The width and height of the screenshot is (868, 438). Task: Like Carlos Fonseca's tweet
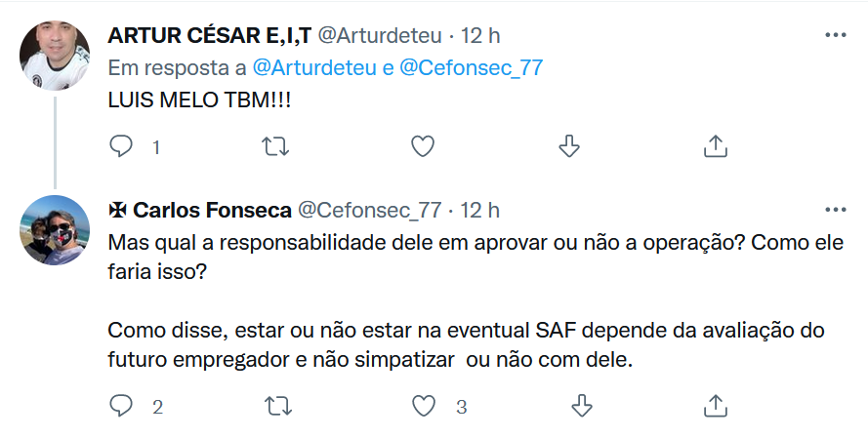(x=422, y=405)
